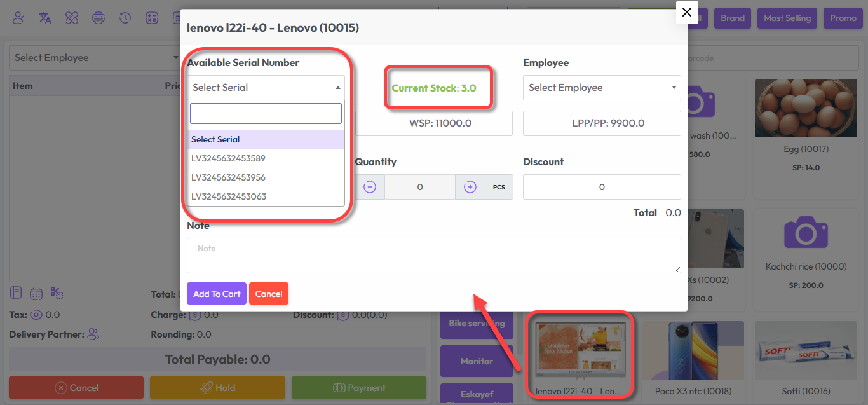Click the history clock icon
Screen dimensions: 868x405
click(125, 18)
